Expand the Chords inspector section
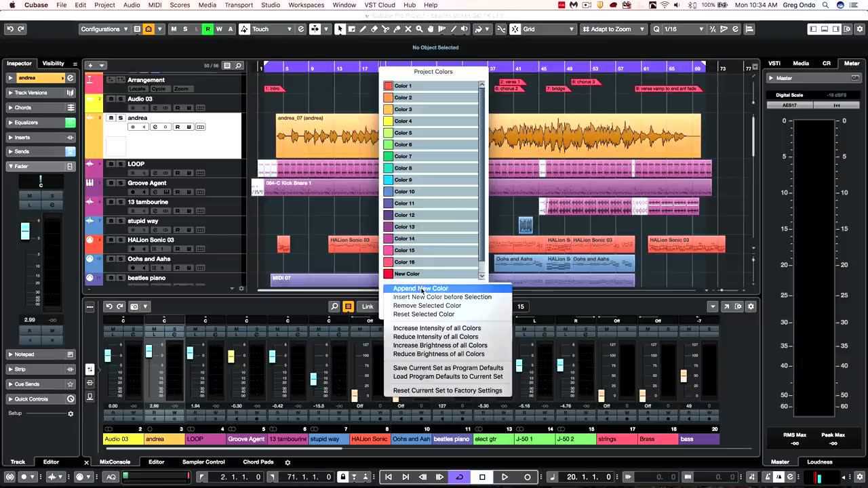868x488 pixels. (39, 108)
